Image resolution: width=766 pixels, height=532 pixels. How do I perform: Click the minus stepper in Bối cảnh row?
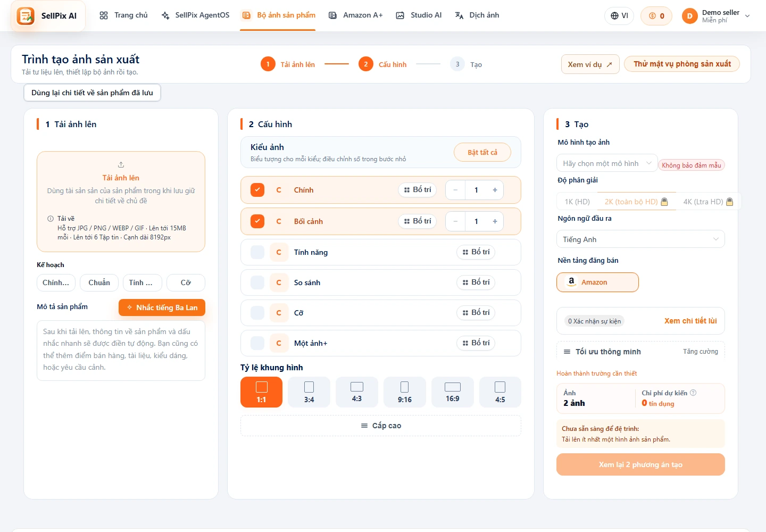click(455, 221)
